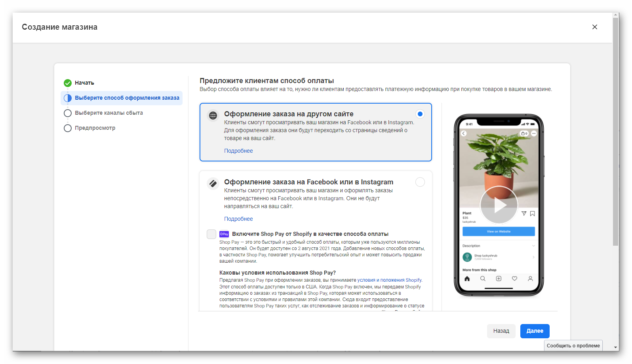The image size is (632, 364).
Task: Click the Shop Pay logo icon
Action: 224,234
